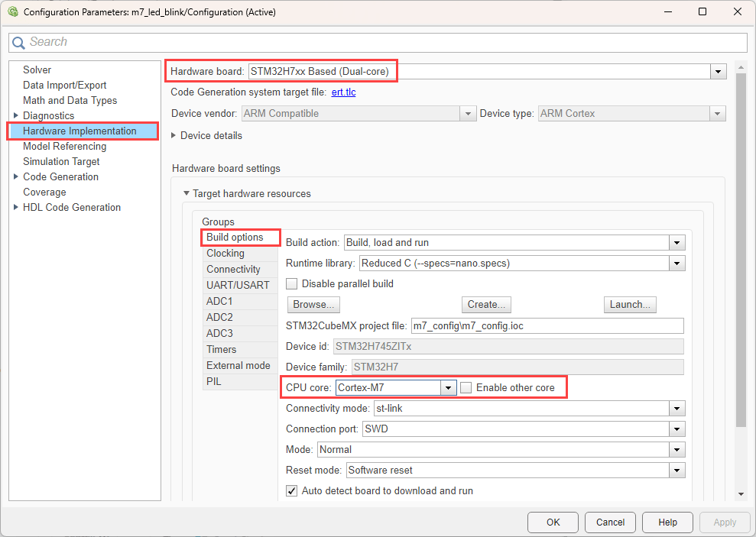The height and width of the screenshot is (537, 756).
Task: Click the Simulink app icon in title bar
Action: click(12, 12)
